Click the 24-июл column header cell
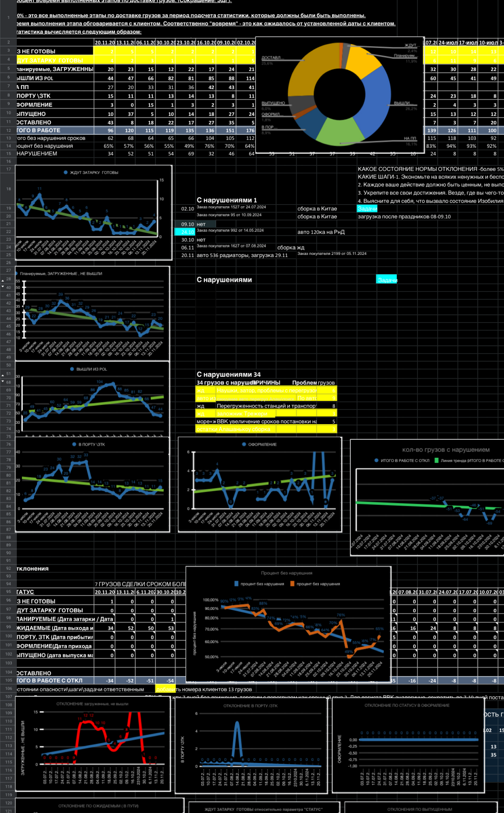The width and height of the screenshot is (504, 813). [448, 43]
